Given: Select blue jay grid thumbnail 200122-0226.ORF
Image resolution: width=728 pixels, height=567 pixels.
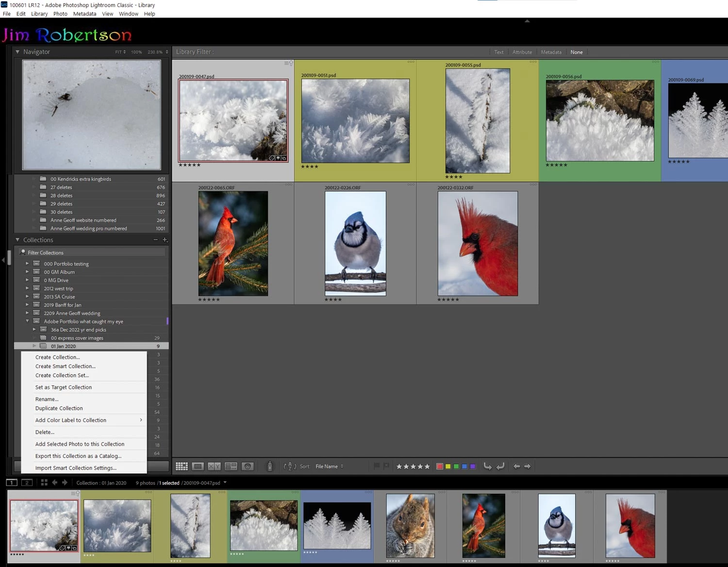Looking at the screenshot, I should (x=355, y=243).
